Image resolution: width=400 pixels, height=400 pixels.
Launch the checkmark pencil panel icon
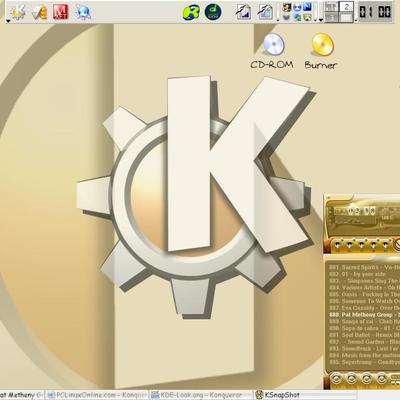click(39, 12)
